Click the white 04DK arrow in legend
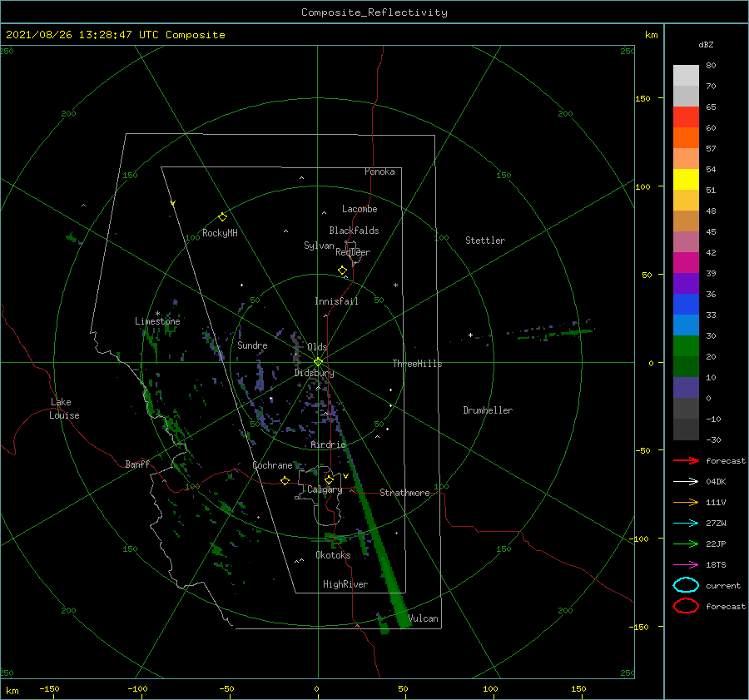The height and width of the screenshot is (700, 749). pos(686,482)
